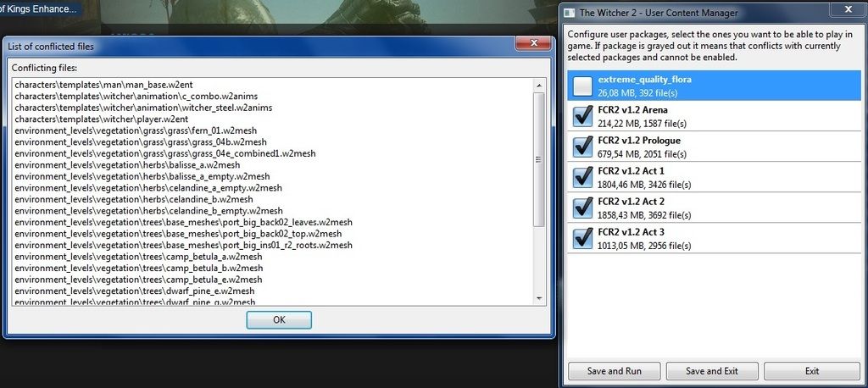The width and height of the screenshot is (868, 388).
Task: Select the port_big_ins01_r2_roots.w2mesh file line
Action: [x=183, y=245]
